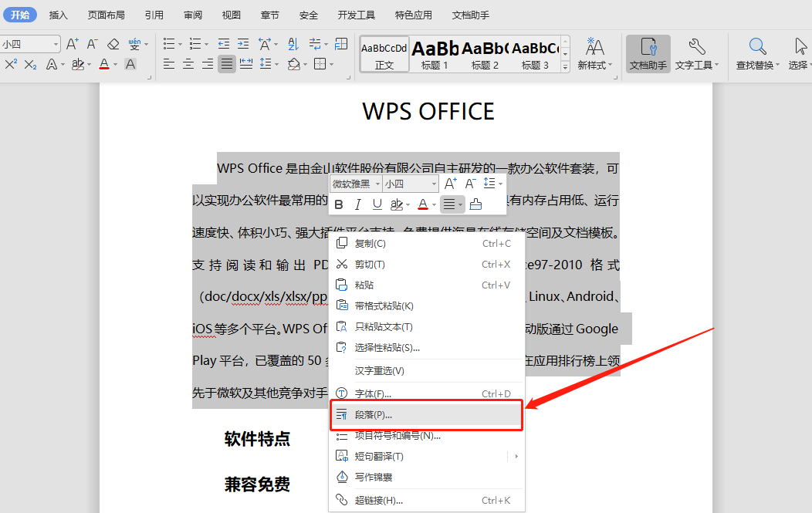This screenshot has width=812, height=513.
Task: Toggle justify alignment in the ribbon
Action: pos(227,64)
